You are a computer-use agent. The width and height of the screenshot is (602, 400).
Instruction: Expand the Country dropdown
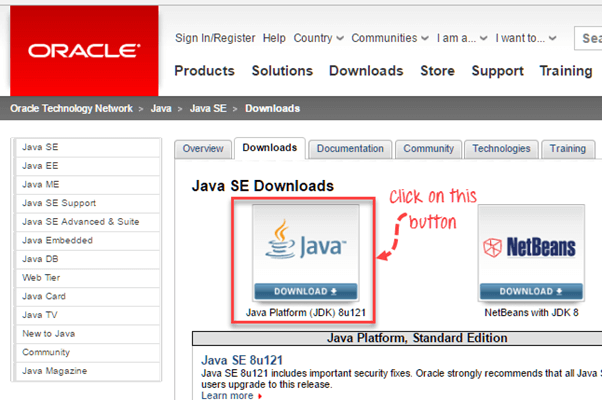pyautogui.click(x=318, y=38)
